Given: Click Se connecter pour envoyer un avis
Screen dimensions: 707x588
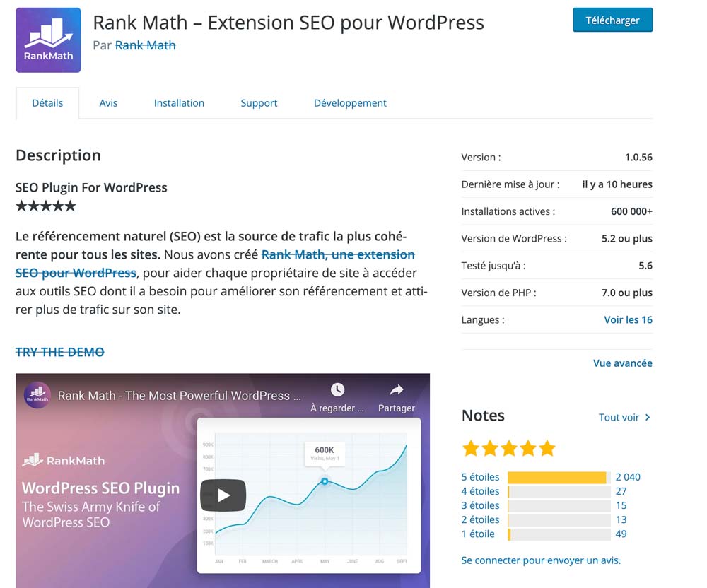Looking at the screenshot, I should click(541, 560).
